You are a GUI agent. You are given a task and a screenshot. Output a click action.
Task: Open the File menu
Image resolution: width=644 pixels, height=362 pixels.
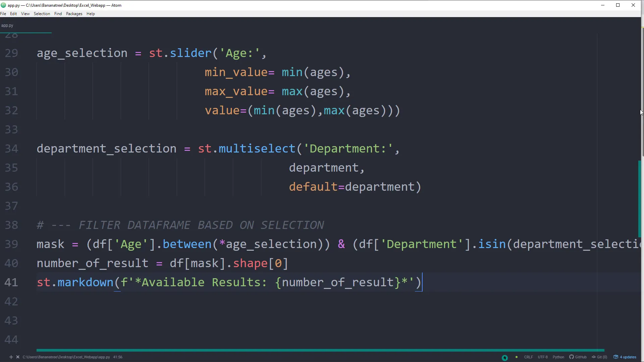click(x=3, y=13)
